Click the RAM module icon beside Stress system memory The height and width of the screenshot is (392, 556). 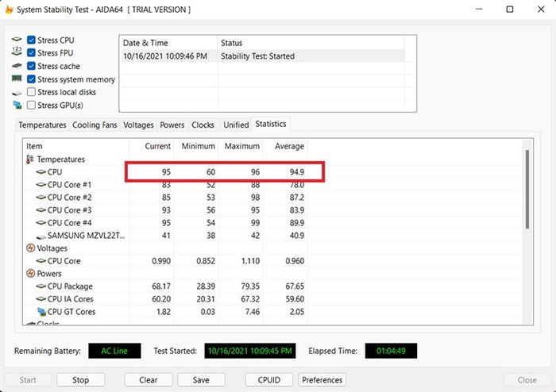point(17,79)
